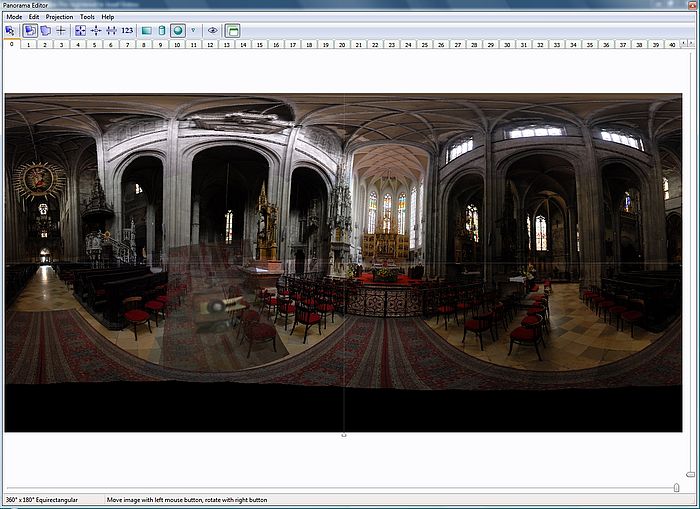The width and height of the screenshot is (700, 509).
Task: Toggle the green window layout button
Action: [232, 31]
